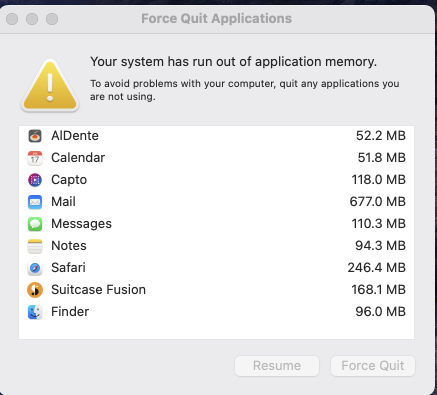Choose the Suitcase Fusion list entry
The image size is (437, 395).
pos(217,290)
